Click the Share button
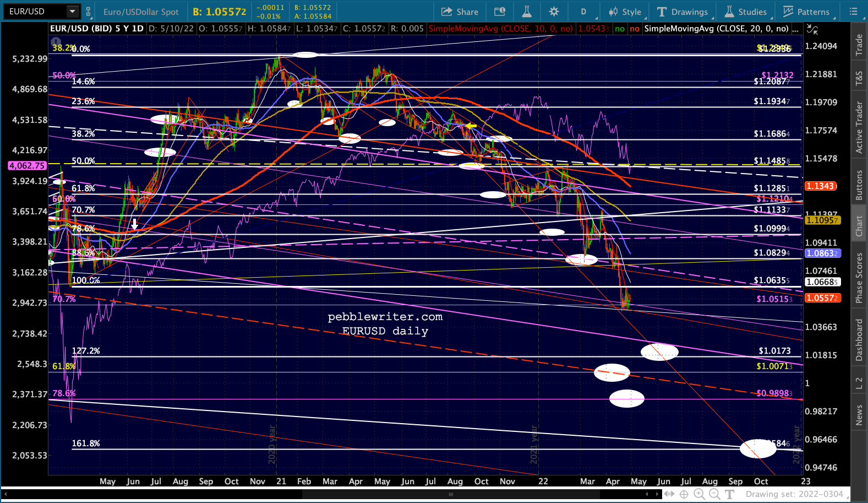The image size is (868, 503). (x=460, y=12)
